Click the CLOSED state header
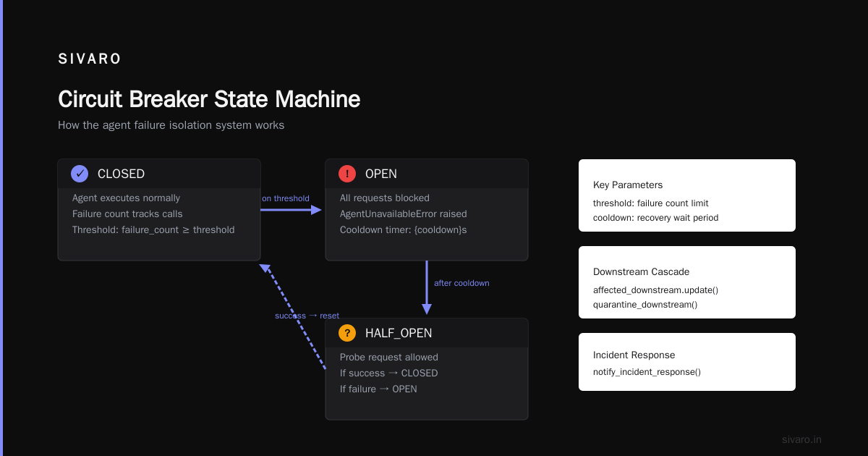This screenshot has width=868, height=456. 159,174
